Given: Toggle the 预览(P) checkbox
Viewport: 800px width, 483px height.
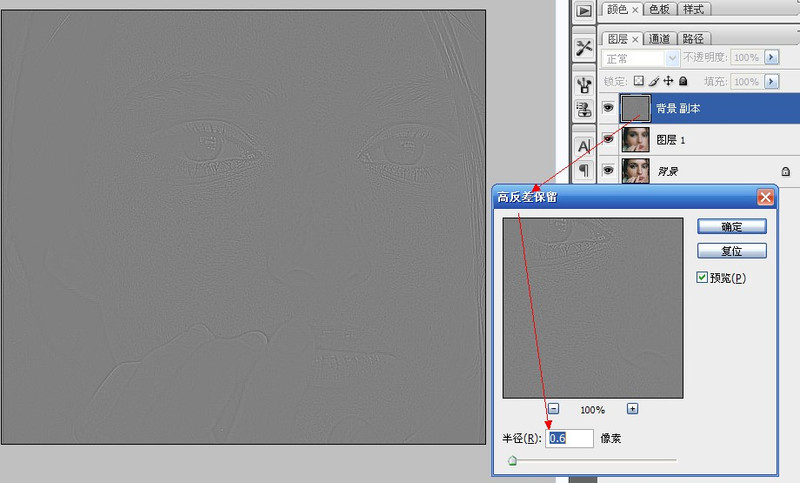Looking at the screenshot, I should (x=702, y=277).
